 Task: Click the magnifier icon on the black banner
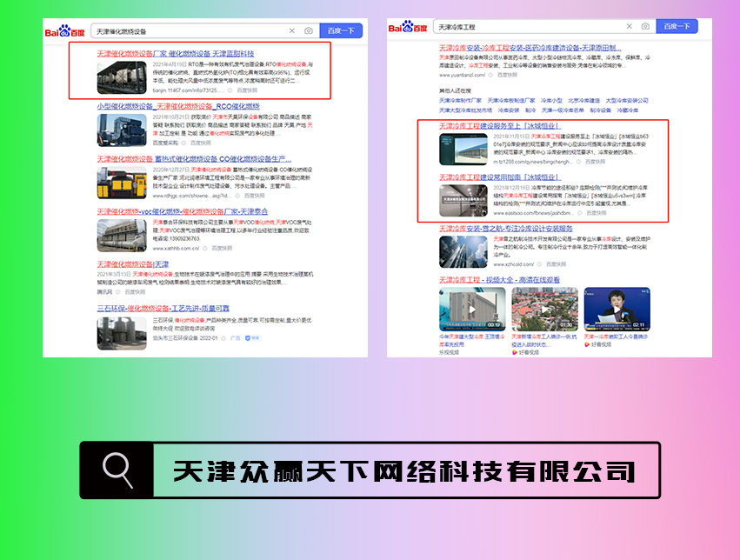point(117,470)
